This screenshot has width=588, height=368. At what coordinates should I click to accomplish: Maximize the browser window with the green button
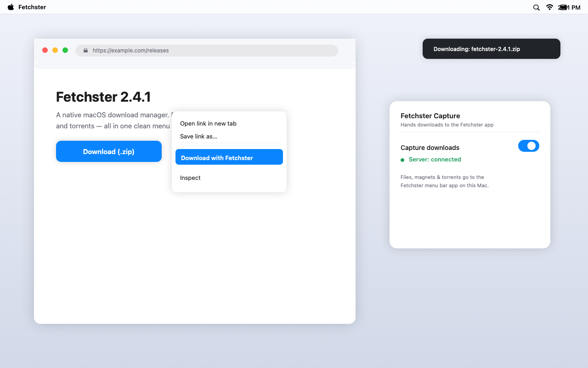pyautogui.click(x=65, y=50)
